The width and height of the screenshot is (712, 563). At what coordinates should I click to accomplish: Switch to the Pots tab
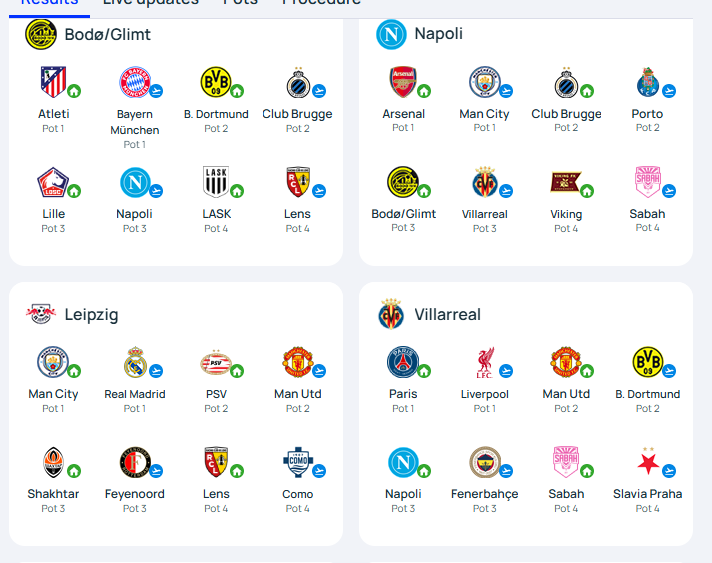[240, 2]
